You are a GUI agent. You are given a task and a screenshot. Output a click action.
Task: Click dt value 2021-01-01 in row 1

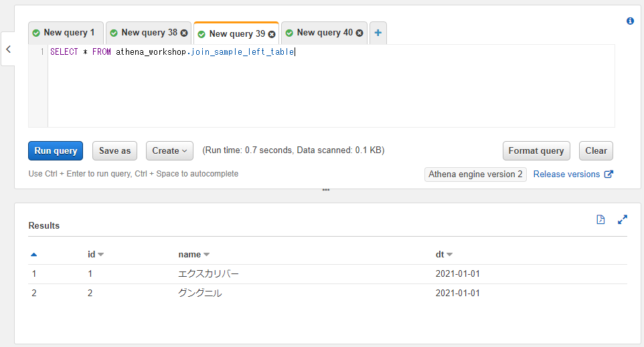tap(457, 273)
